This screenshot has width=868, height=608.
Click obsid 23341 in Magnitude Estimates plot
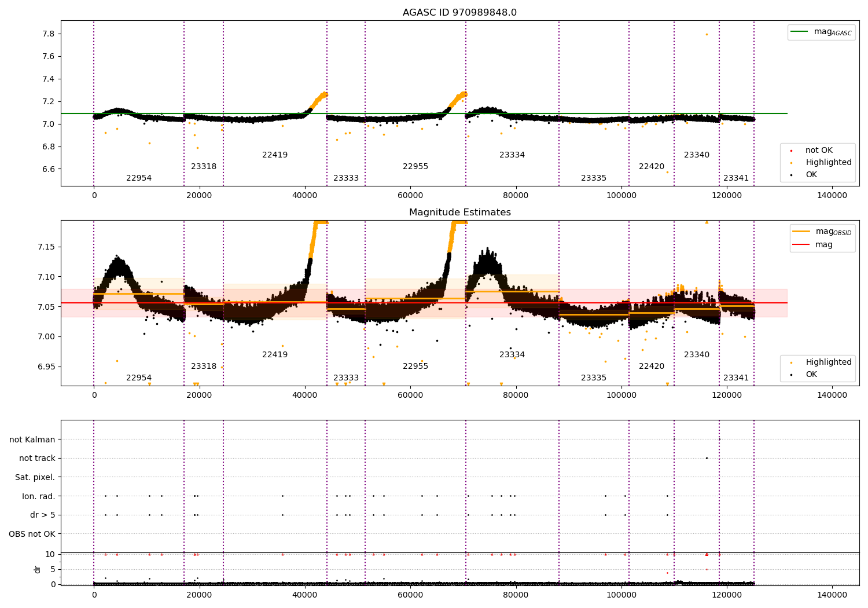tap(736, 378)
